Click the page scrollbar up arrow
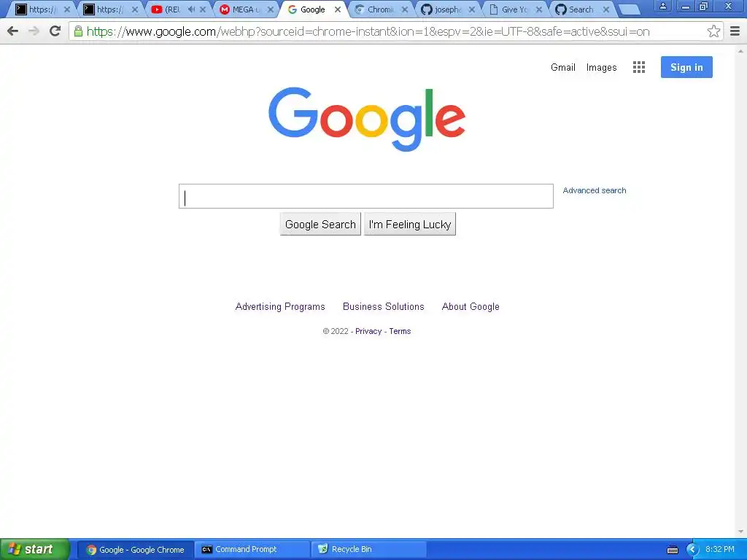This screenshot has height=560, width=747. pos(741,50)
